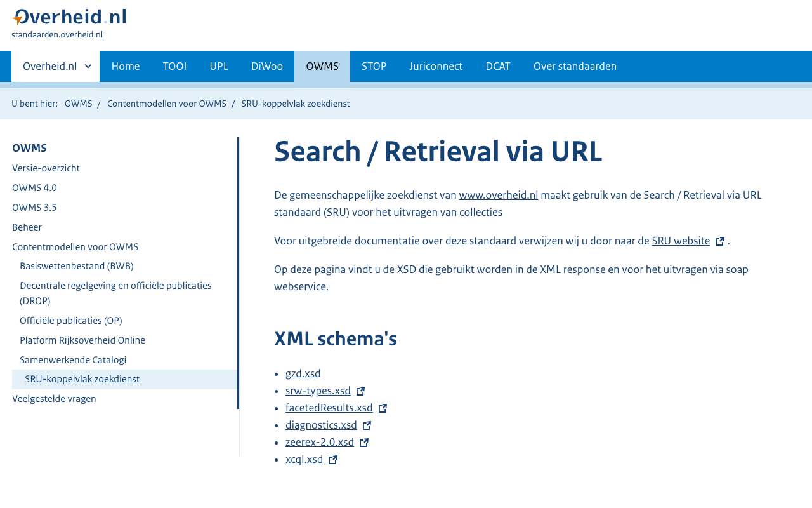812x508 pixels.
Task: Click the Overheid.nl logo
Action: [x=69, y=18]
